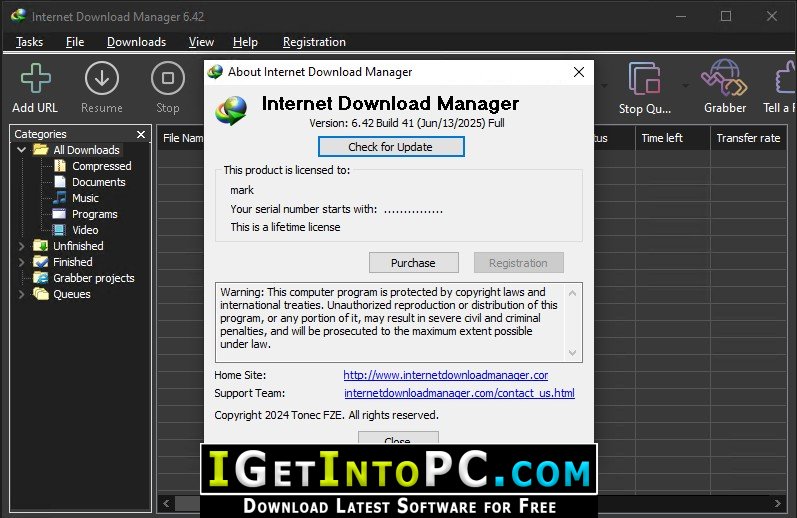Screen dimensions: 797x518
Task: Open the Registration menu
Action: (314, 42)
